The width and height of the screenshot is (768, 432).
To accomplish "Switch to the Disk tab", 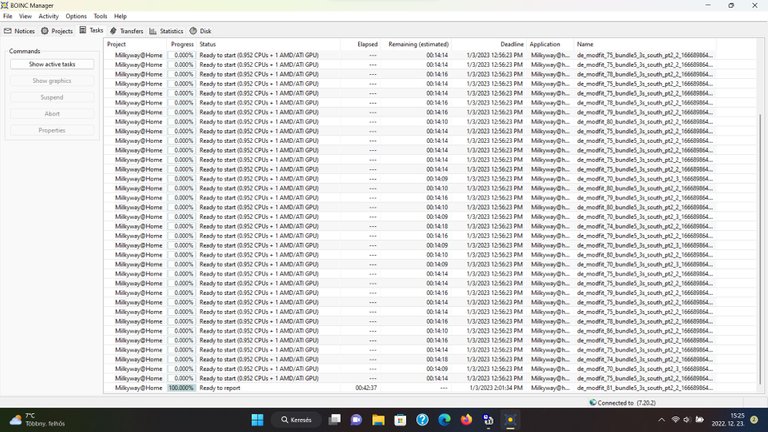I will [x=200, y=31].
